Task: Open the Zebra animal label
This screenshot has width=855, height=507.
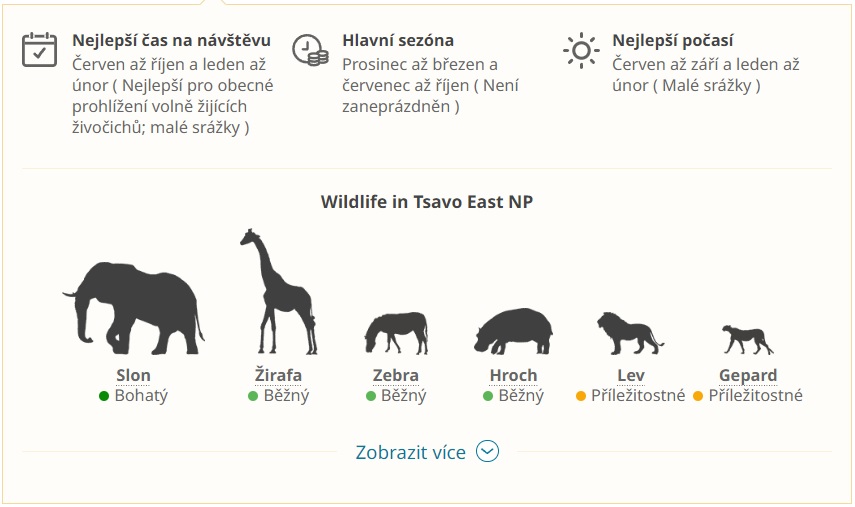Action: click(396, 376)
